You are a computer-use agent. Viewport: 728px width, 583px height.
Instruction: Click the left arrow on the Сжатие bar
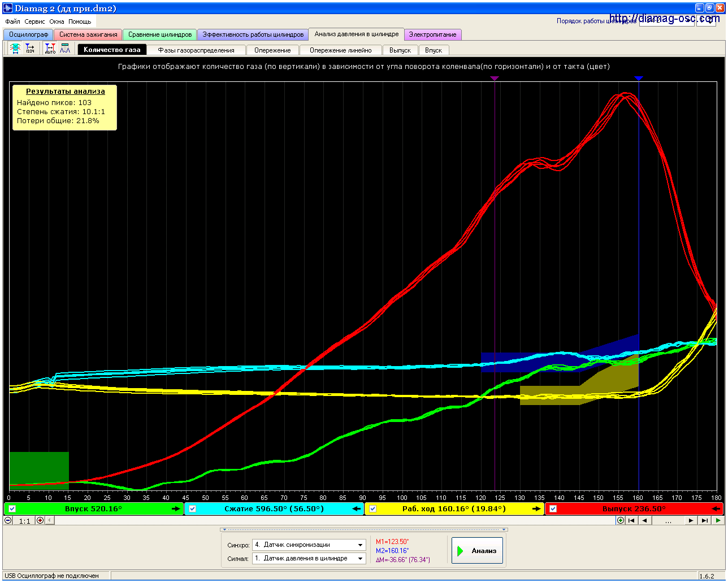tap(356, 509)
